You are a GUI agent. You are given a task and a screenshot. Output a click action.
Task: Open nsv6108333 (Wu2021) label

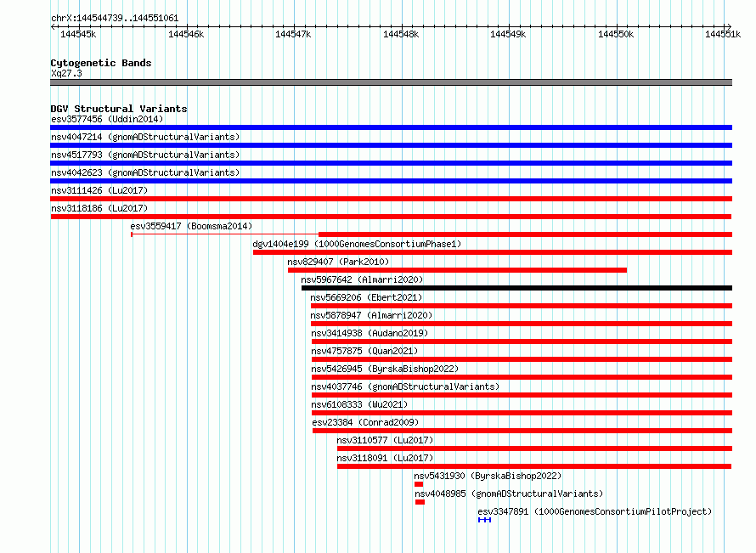[x=359, y=404]
